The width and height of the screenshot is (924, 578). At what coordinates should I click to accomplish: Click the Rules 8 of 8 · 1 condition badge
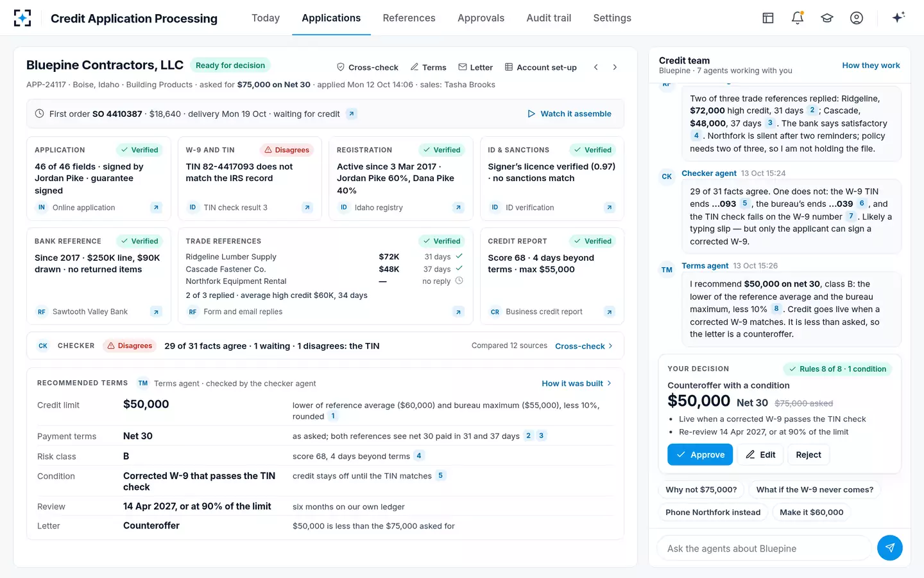pos(837,369)
